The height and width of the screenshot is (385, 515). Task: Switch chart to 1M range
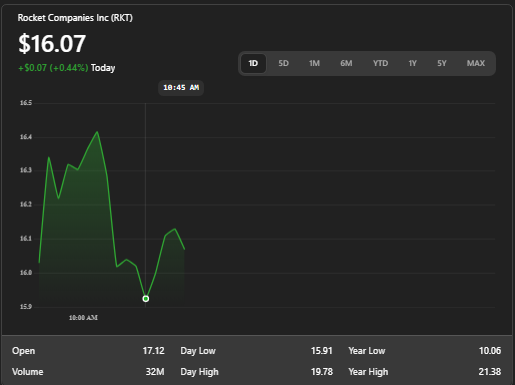coord(314,63)
